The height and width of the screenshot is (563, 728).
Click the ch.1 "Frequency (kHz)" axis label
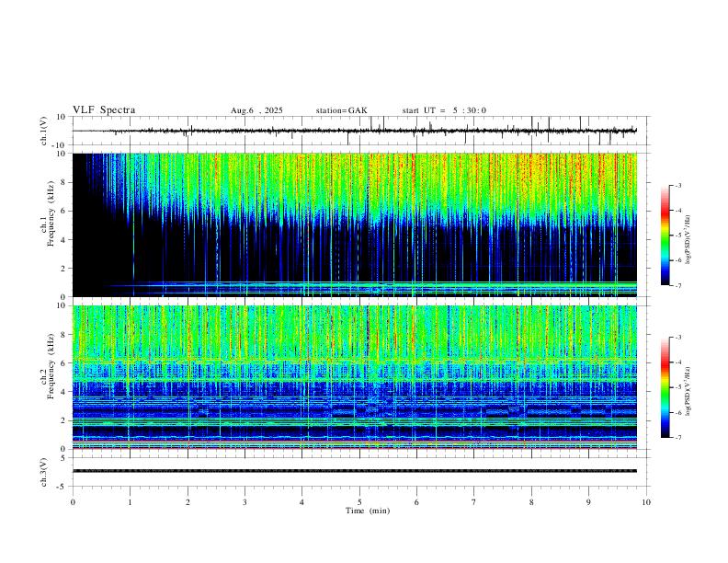pyautogui.click(x=51, y=213)
